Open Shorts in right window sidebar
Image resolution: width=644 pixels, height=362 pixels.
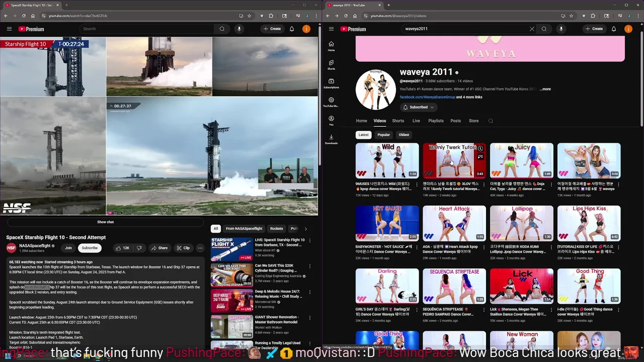pyautogui.click(x=331, y=64)
